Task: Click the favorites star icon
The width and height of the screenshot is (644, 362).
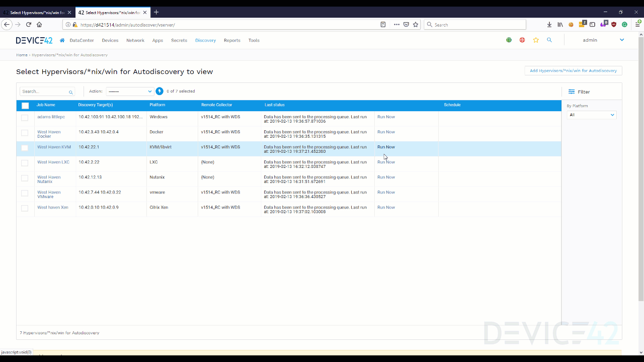Action: [x=536, y=40]
